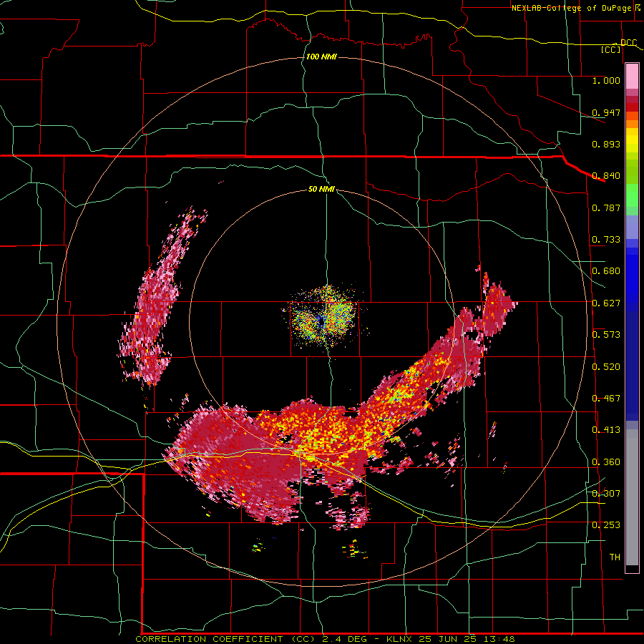Click the radar site clutter at the center

pyautogui.click(x=323, y=318)
